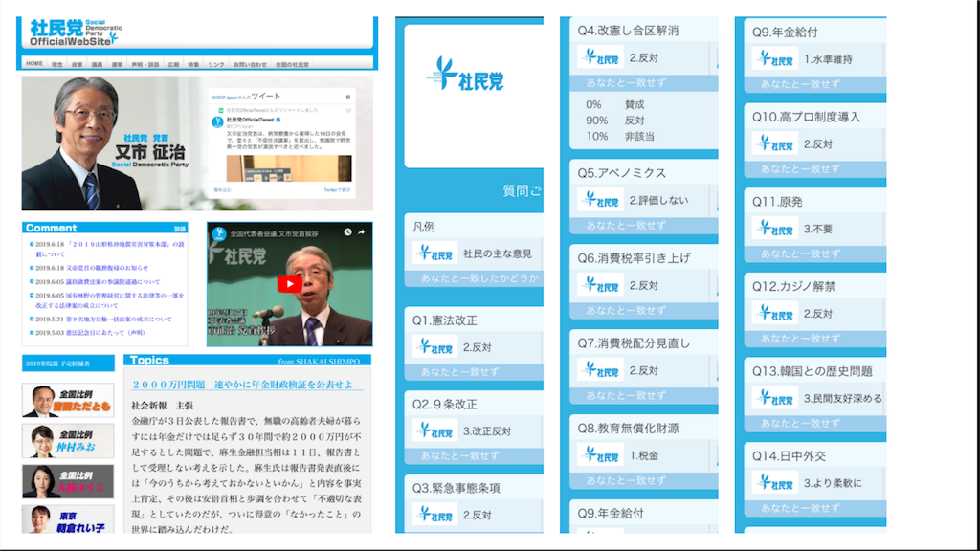Click the 社民党 icon under Q8.教育無償化財源
Viewport: 980px width, 551px height.
point(601,454)
